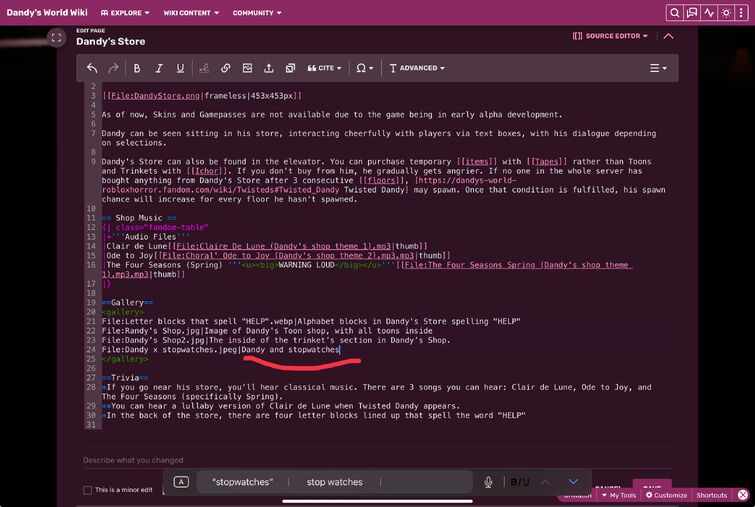Tap the B/U formatting shortcut on the keyboard bar
This screenshot has width=755, height=507.
point(520,482)
